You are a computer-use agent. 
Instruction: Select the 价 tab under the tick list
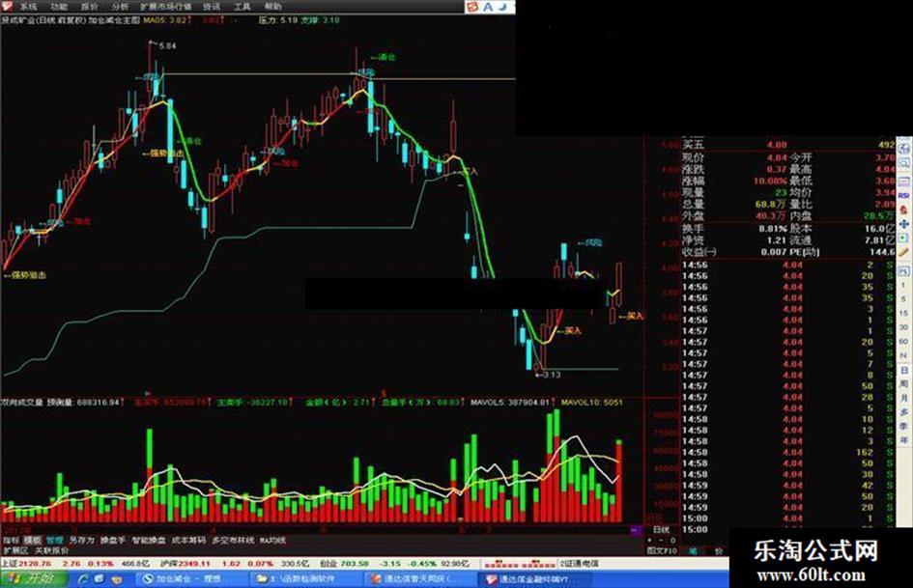click(719, 550)
